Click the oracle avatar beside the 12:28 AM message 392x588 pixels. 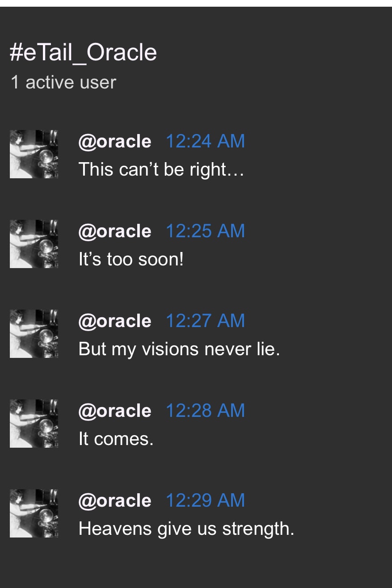(34, 424)
